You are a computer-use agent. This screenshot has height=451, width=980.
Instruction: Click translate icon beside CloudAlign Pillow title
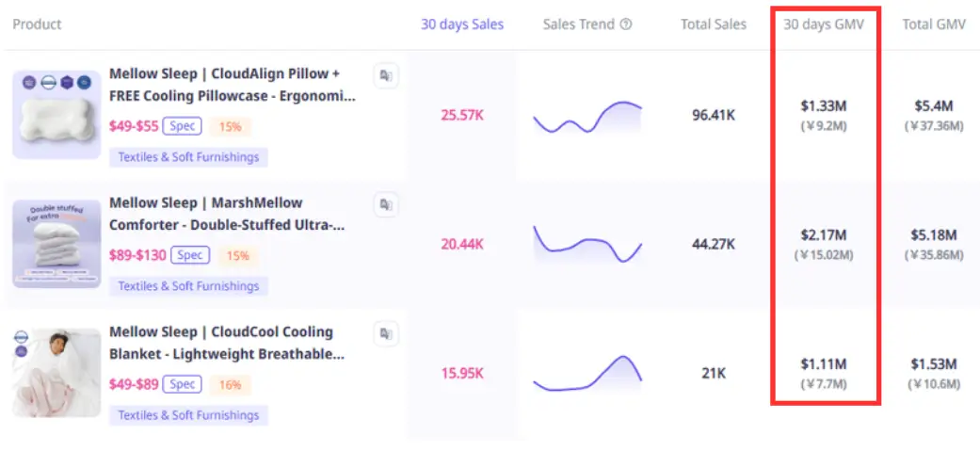[x=385, y=75]
